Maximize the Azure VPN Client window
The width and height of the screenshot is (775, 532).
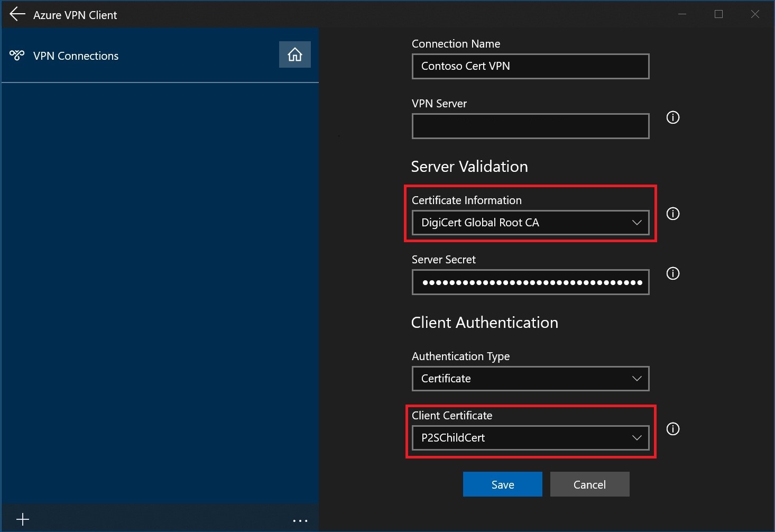[x=718, y=14]
